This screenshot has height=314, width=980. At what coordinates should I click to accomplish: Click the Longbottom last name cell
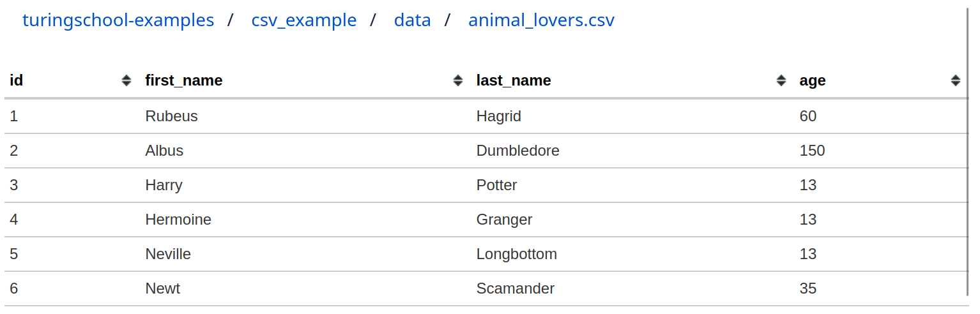coord(517,254)
